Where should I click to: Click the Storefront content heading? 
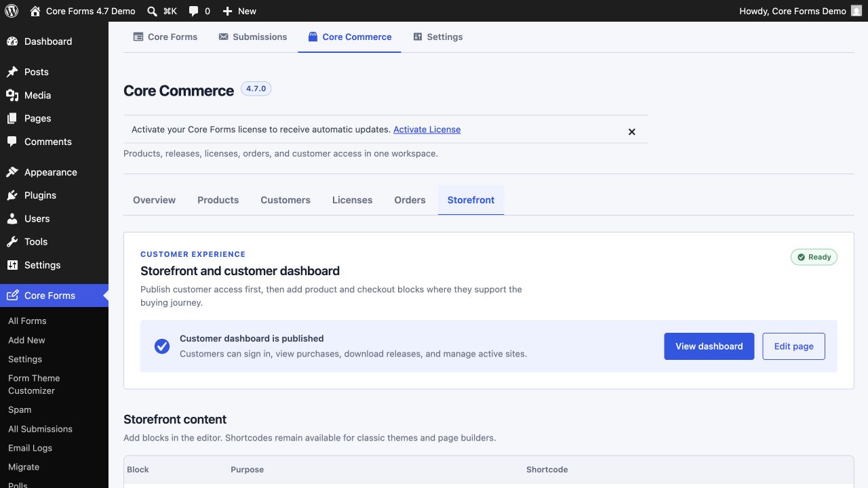click(x=175, y=420)
